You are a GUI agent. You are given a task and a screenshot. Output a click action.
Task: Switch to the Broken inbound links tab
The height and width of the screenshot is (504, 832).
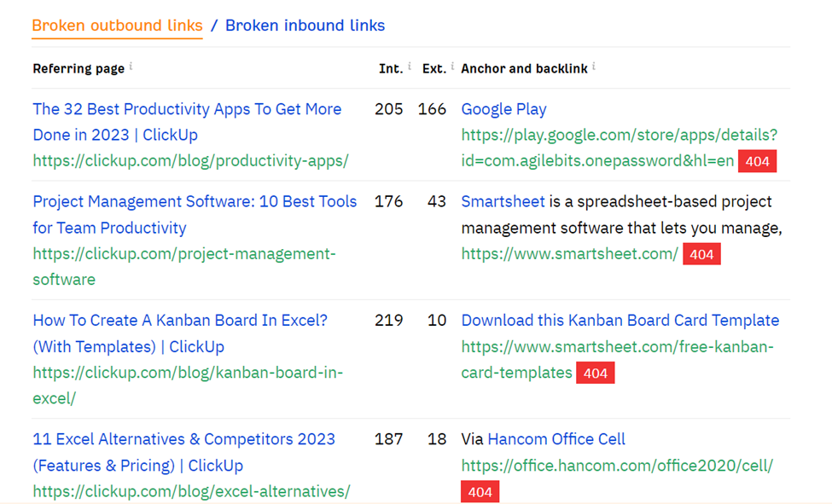click(x=305, y=26)
